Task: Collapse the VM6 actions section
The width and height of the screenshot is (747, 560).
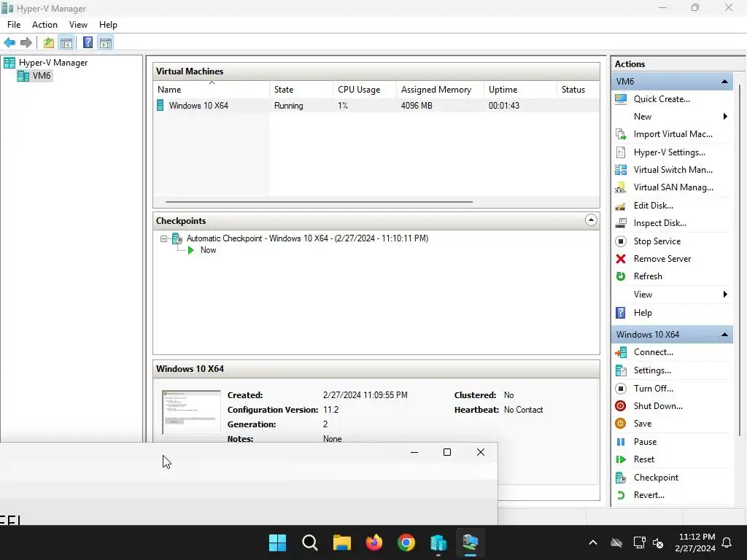Action: tap(724, 82)
